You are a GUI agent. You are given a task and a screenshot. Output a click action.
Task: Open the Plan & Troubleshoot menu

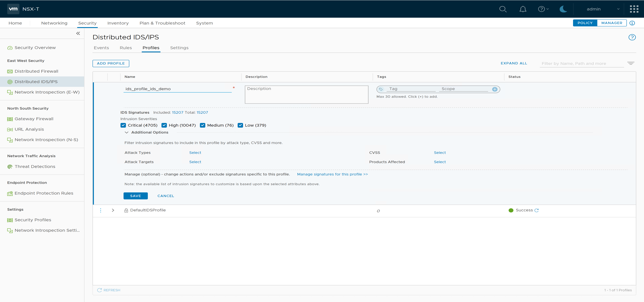click(x=162, y=23)
